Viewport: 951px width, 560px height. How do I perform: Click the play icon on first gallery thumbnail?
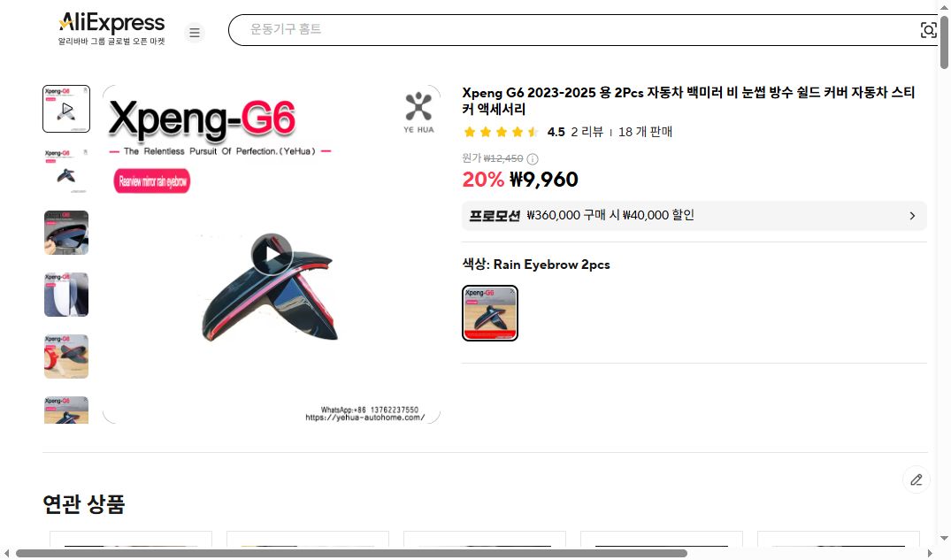65,108
